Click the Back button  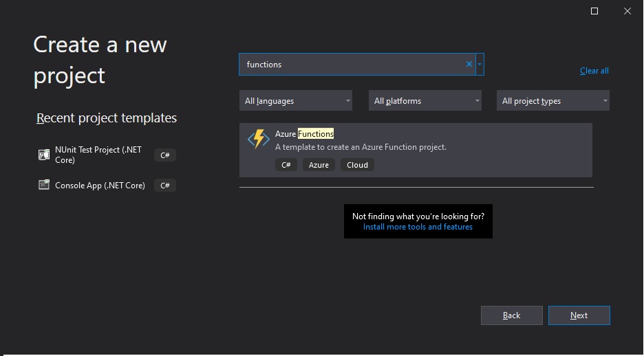click(x=512, y=315)
